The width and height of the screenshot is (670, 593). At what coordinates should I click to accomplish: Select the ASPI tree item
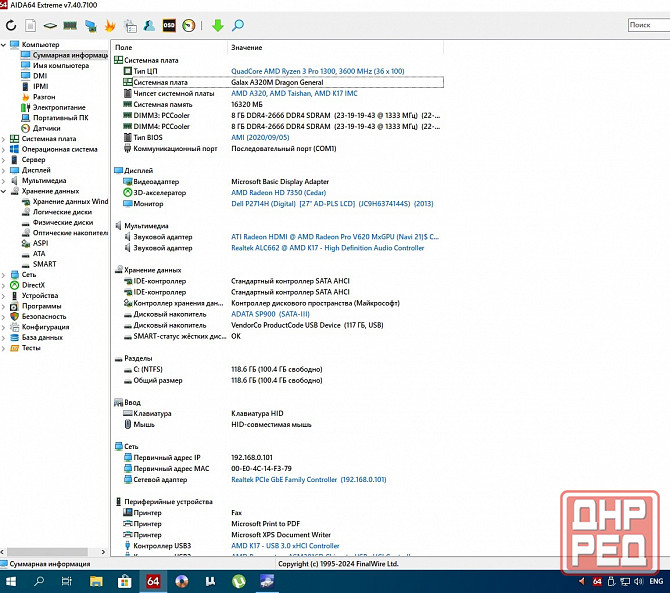coord(40,244)
